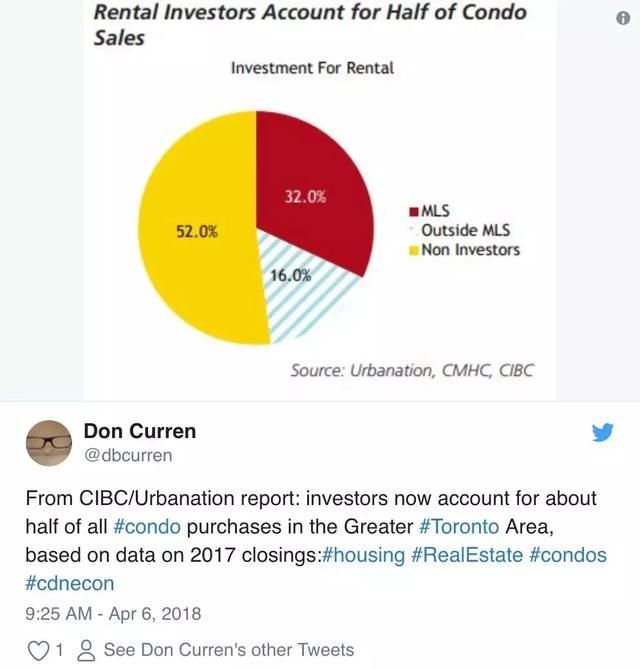Open the #condos hashtag
The height and width of the screenshot is (670, 640).
tap(567, 555)
